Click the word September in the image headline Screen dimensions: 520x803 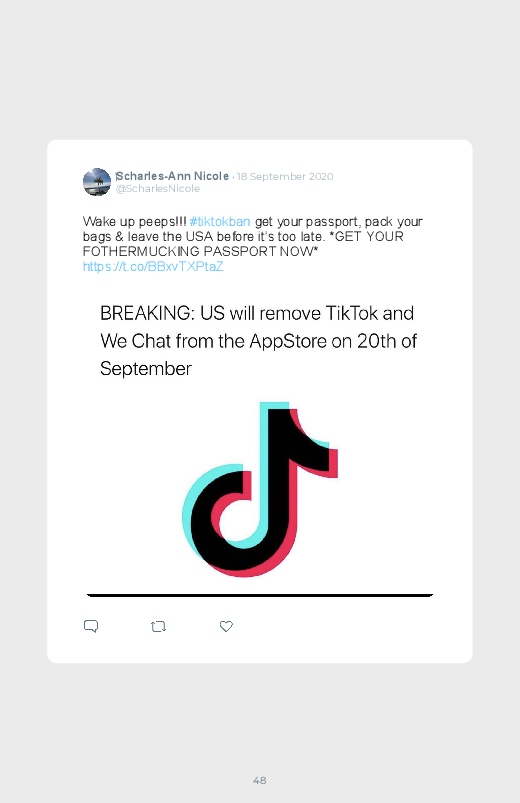point(145,368)
